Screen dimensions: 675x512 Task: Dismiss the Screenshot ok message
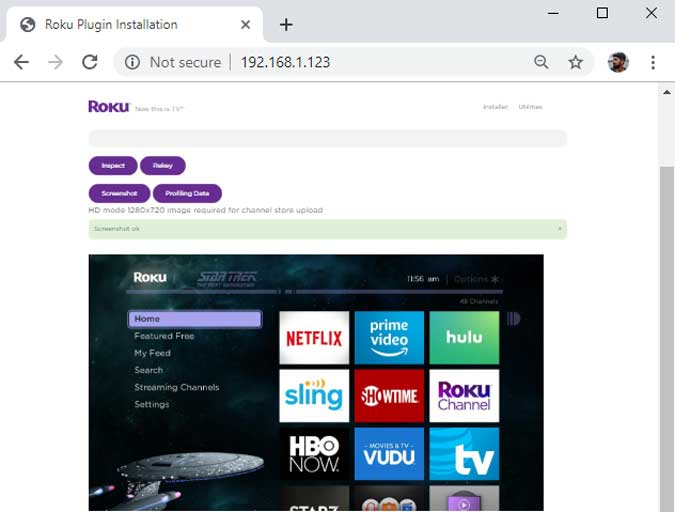560,229
